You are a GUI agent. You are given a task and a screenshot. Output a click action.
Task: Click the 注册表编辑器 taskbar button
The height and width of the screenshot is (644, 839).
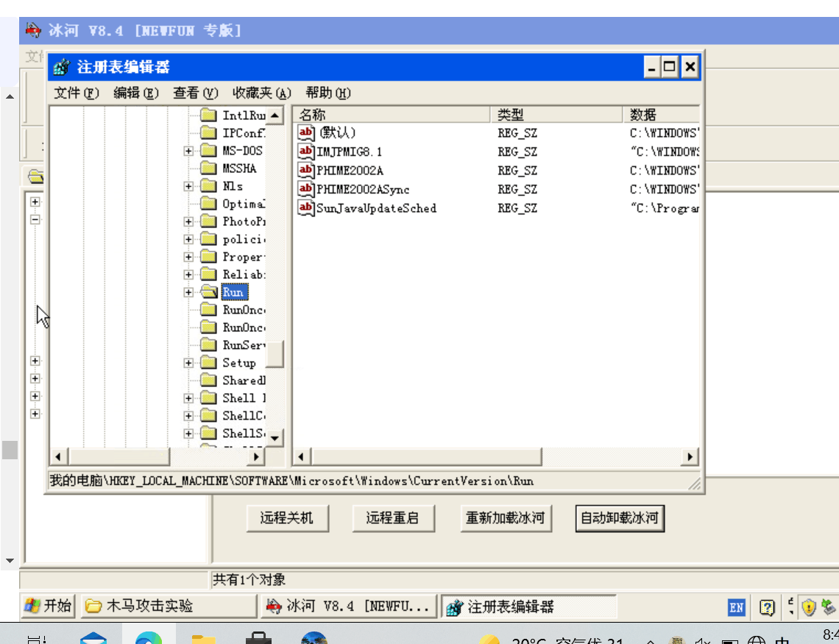pyautogui.click(x=528, y=607)
